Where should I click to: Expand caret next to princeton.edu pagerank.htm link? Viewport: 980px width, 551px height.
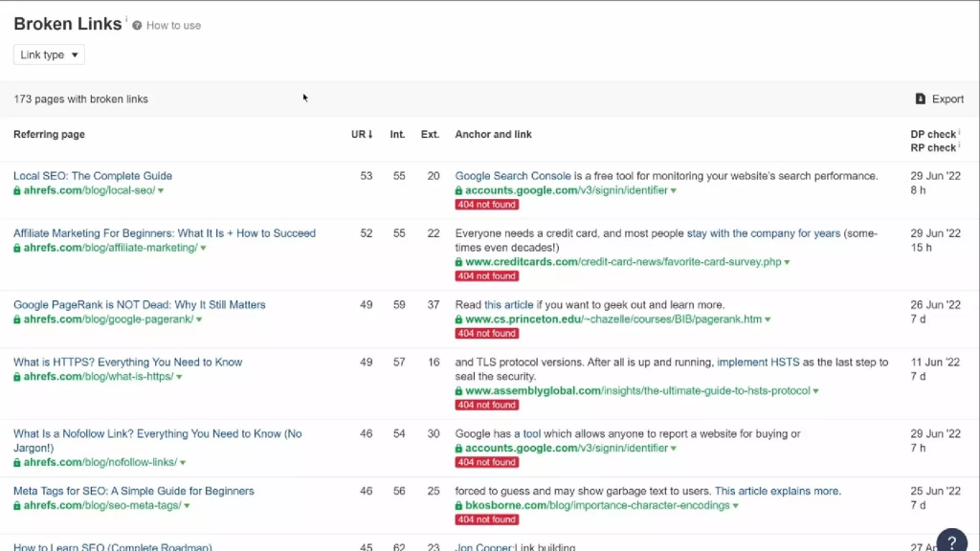(768, 320)
